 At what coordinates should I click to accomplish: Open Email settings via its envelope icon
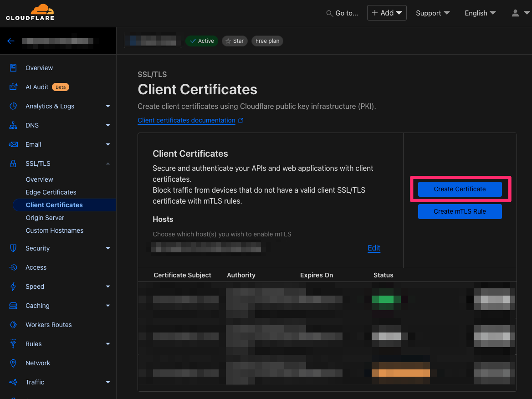[x=14, y=144]
